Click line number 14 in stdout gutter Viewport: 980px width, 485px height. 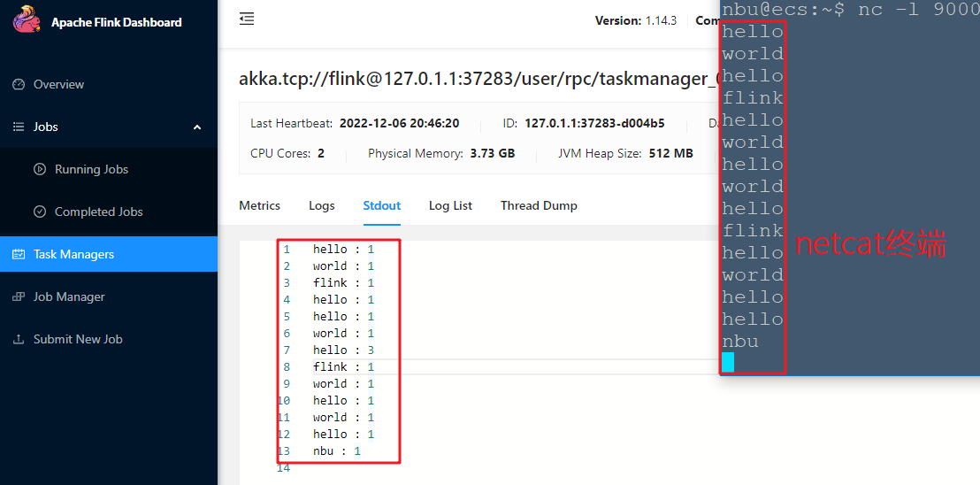pyautogui.click(x=283, y=467)
